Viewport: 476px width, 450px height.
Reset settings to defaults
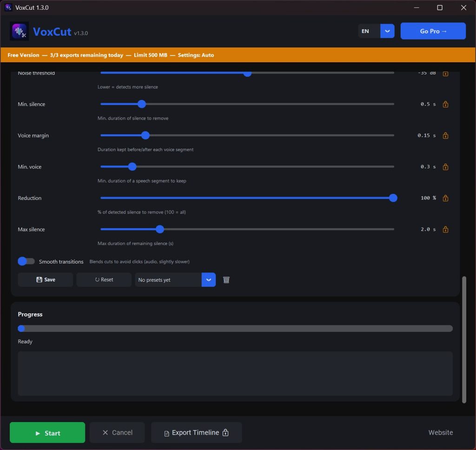104,280
